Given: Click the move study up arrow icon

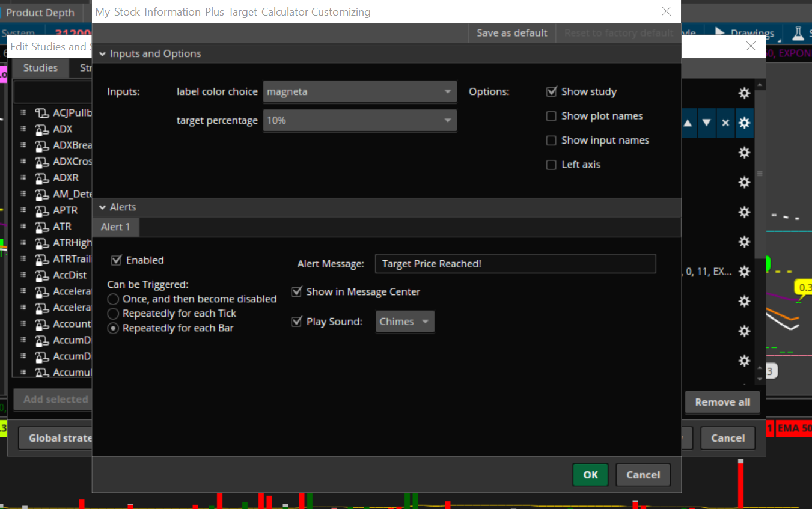Looking at the screenshot, I should pos(688,123).
